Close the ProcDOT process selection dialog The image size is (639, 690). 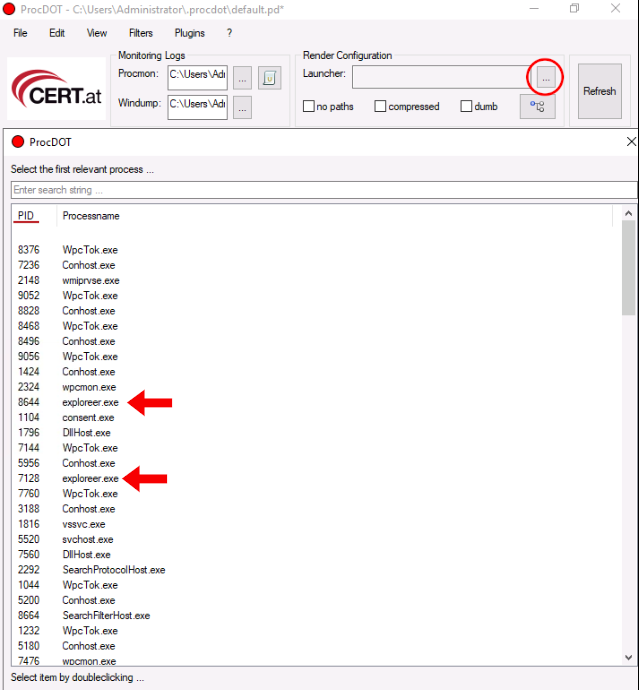pyautogui.click(x=631, y=142)
